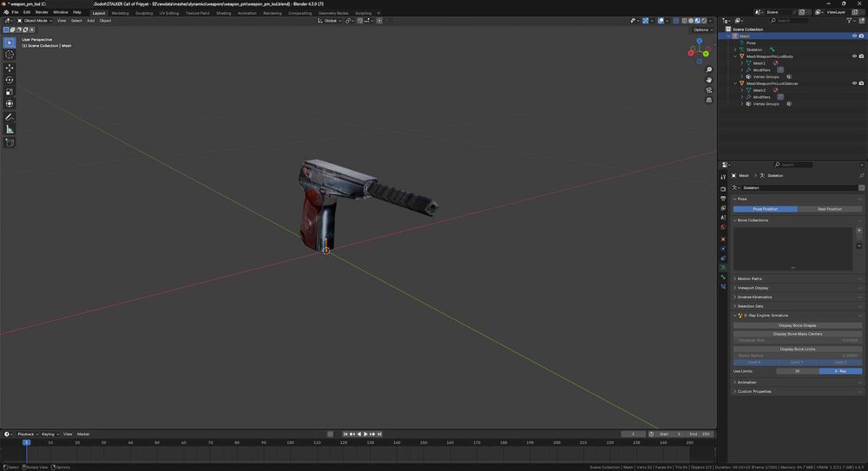Open the Physics properties tab

coord(723,248)
